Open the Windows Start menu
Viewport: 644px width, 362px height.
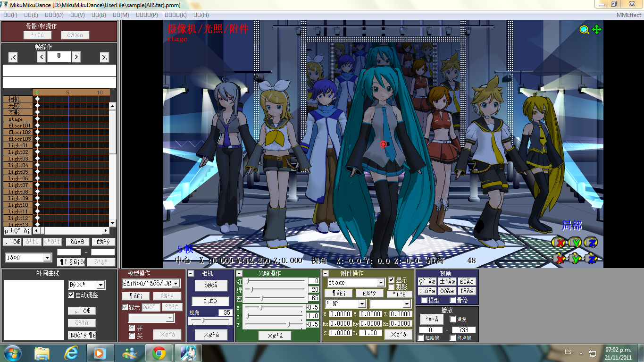(12, 353)
